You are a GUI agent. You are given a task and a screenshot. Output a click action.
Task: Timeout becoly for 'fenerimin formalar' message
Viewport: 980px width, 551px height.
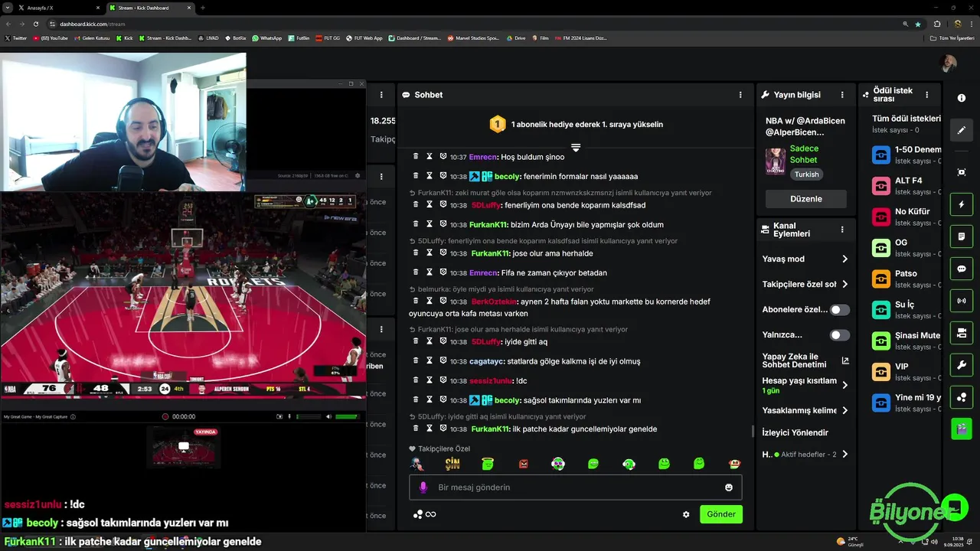tap(430, 176)
